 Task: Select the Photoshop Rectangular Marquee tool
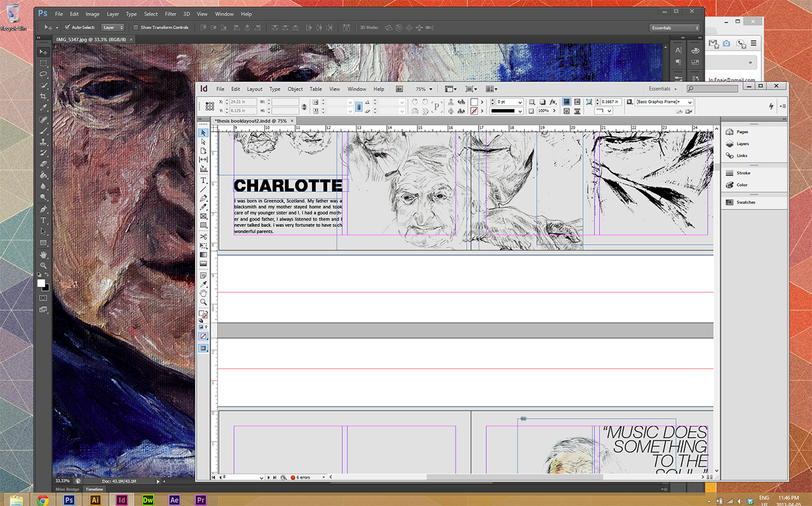click(43, 63)
